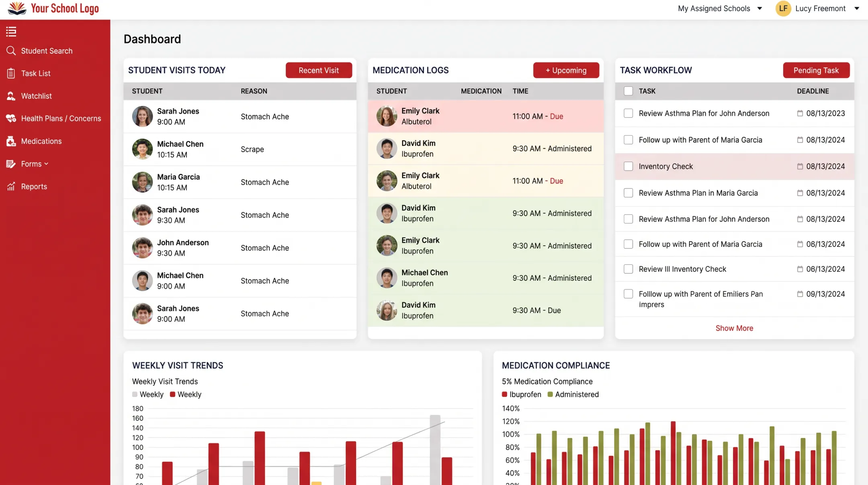
Task: Click calendar icon in Review Asthma Plan in Maria Garcia row
Action: [800, 193]
